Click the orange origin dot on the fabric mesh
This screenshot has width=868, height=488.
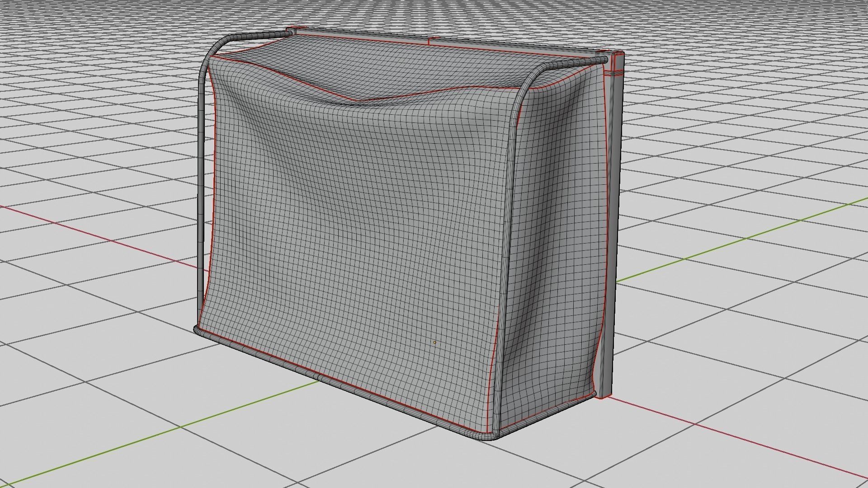click(435, 343)
